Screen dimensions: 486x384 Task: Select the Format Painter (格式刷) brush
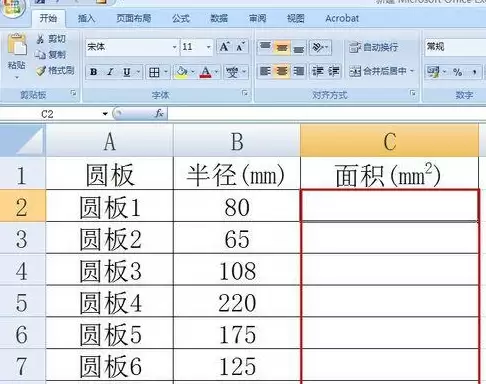[x=41, y=70]
